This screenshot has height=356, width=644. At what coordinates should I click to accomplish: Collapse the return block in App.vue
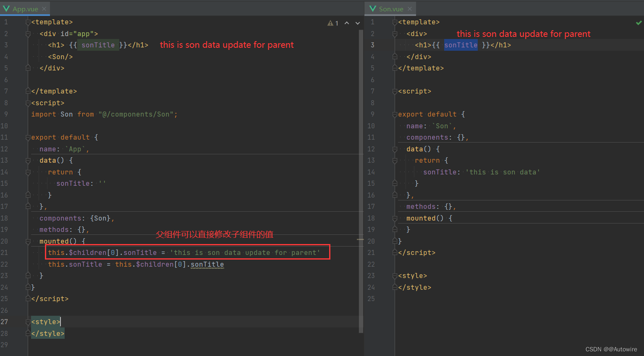pos(28,172)
